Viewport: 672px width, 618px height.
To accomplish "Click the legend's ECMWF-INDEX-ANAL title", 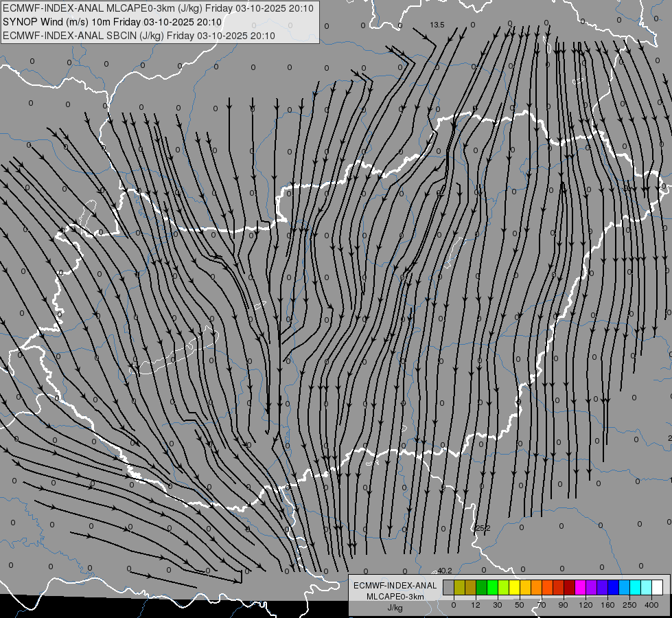I will click(395, 585).
